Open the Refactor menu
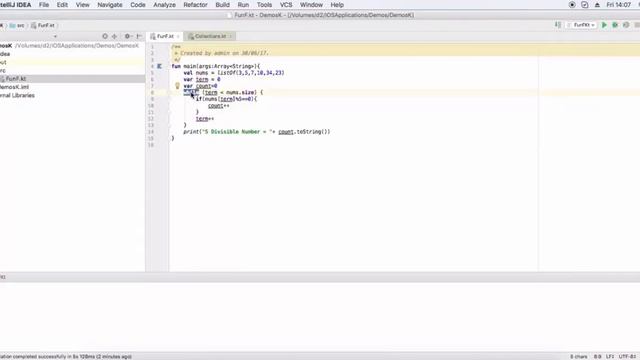The image size is (640, 360). 196,5
